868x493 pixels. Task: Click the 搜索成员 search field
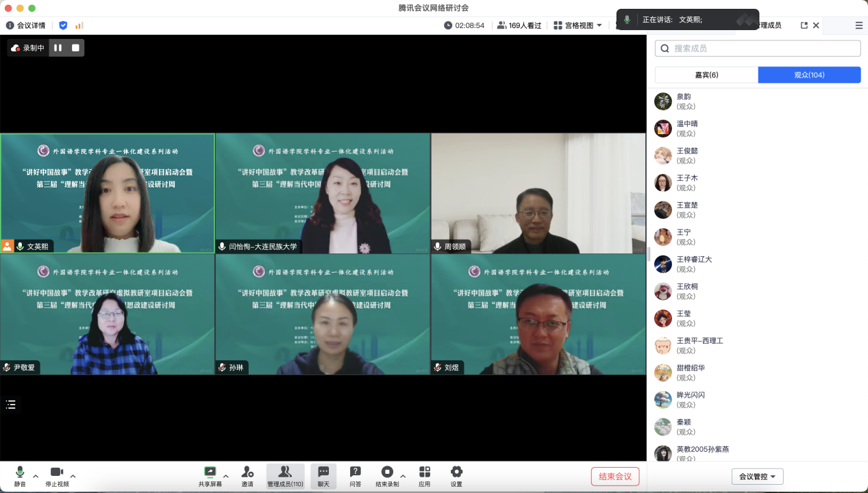coord(760,49)
